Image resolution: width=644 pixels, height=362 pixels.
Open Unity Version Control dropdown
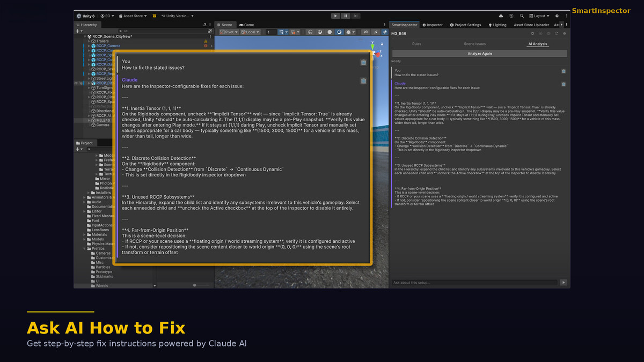click(x=177, y=16)
